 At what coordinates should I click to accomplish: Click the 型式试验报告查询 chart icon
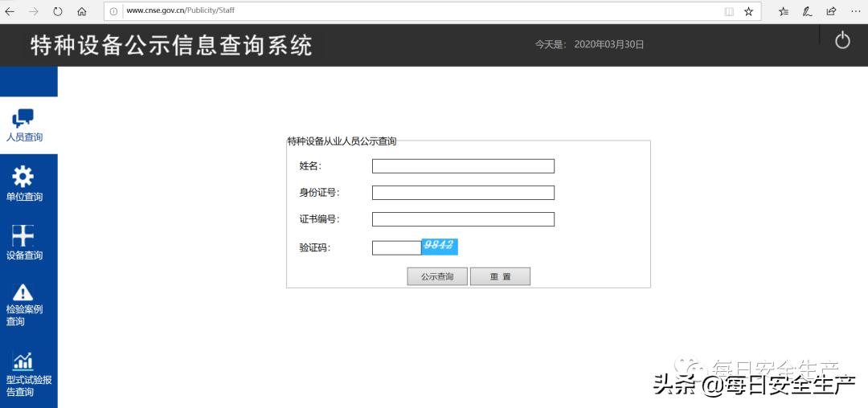click(x=23, y=361)
